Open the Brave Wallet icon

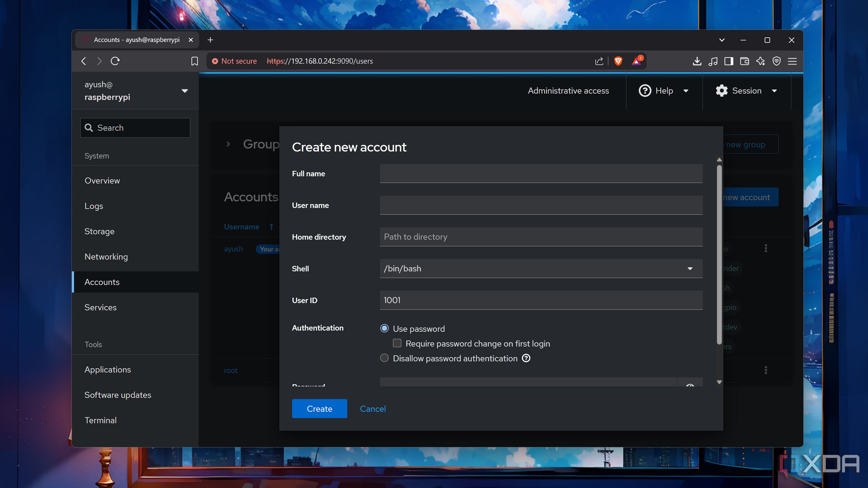(x=744, y=61)
